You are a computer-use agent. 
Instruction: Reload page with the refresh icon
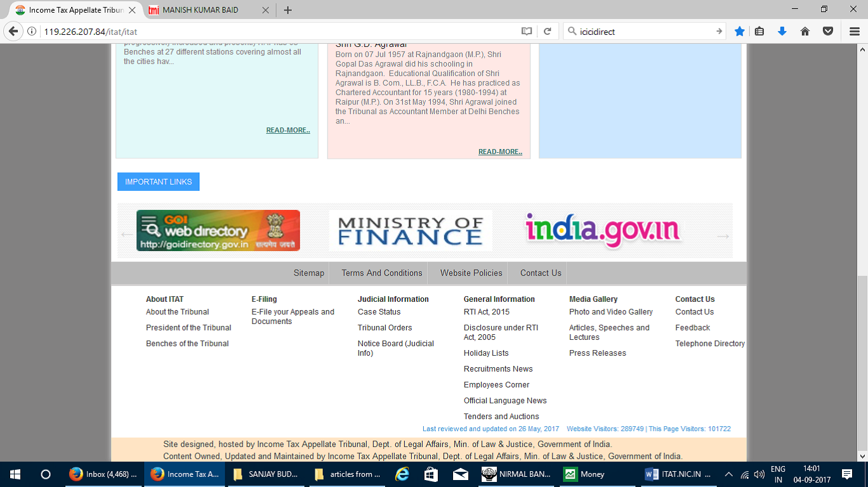click(x=547, y=31)
